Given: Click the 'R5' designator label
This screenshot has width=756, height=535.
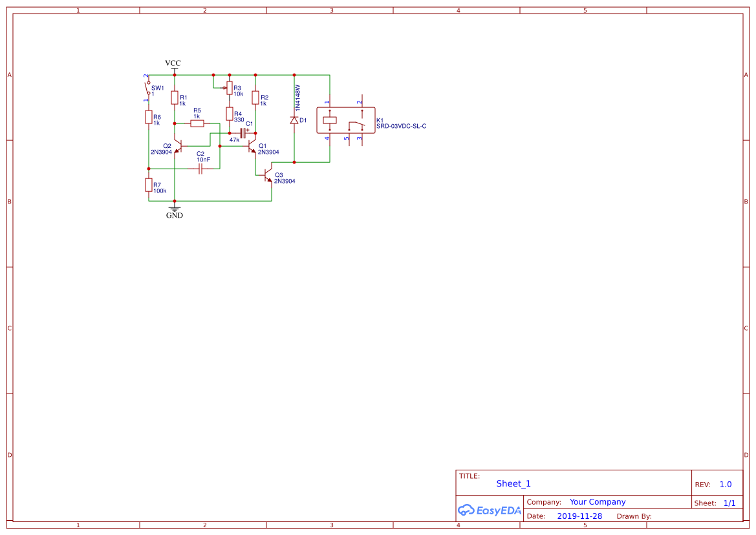Looking at the screenshot, I should [x=197, y=110].
